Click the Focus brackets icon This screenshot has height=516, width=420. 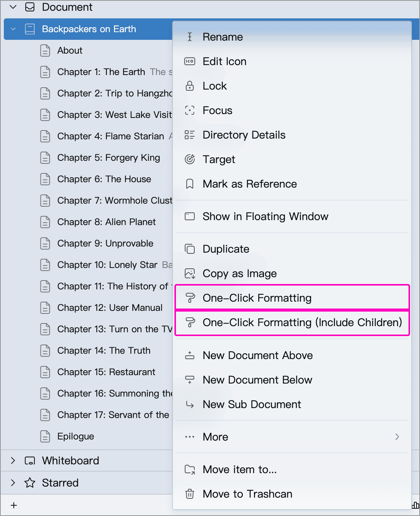click(x=190, y=110)
